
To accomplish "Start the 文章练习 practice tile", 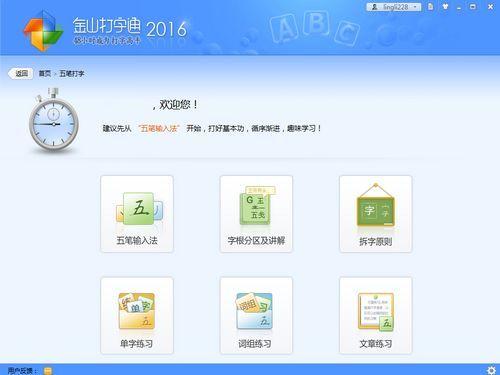I will (376, 315).
